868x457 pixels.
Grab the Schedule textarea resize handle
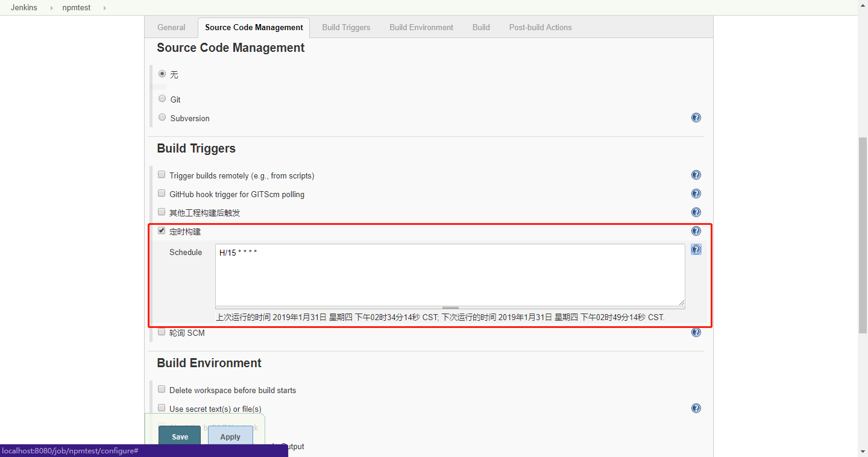(x=450, y=308)
